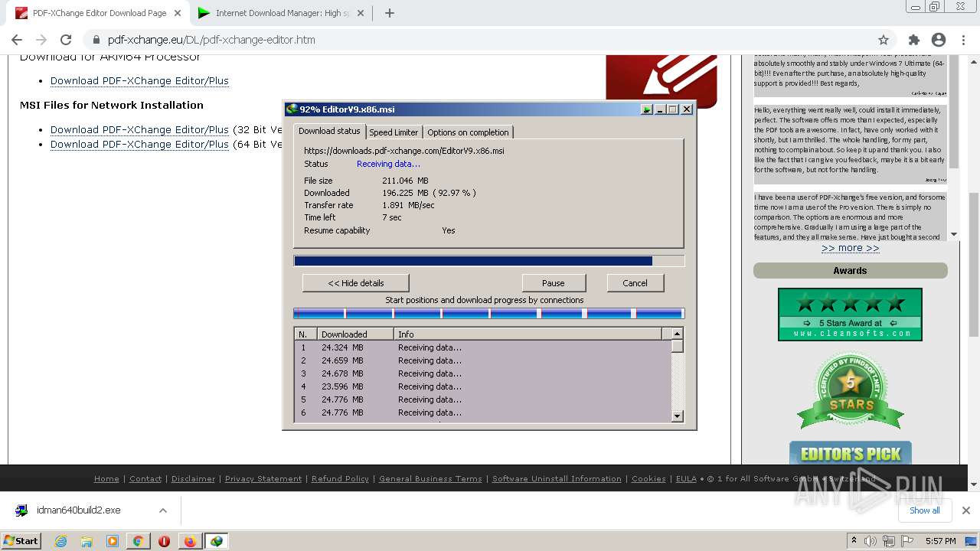Bookmark this page with star icon
The image size is (980, 551).
[884, 40]
